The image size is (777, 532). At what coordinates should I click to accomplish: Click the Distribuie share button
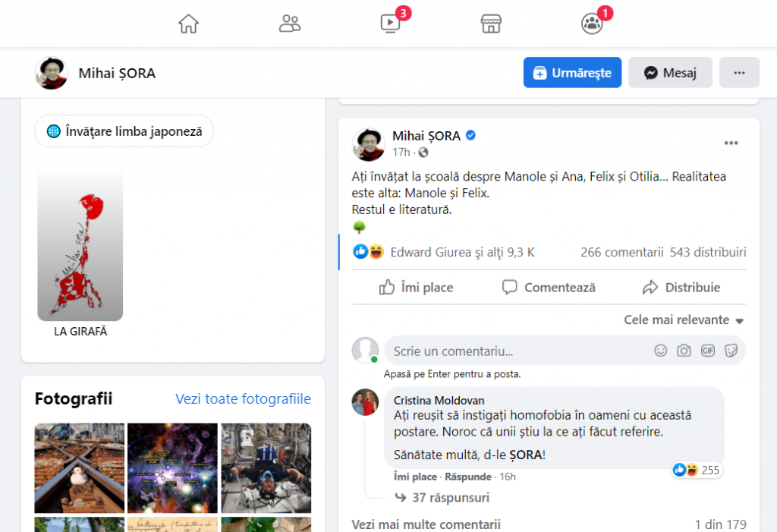681,288
